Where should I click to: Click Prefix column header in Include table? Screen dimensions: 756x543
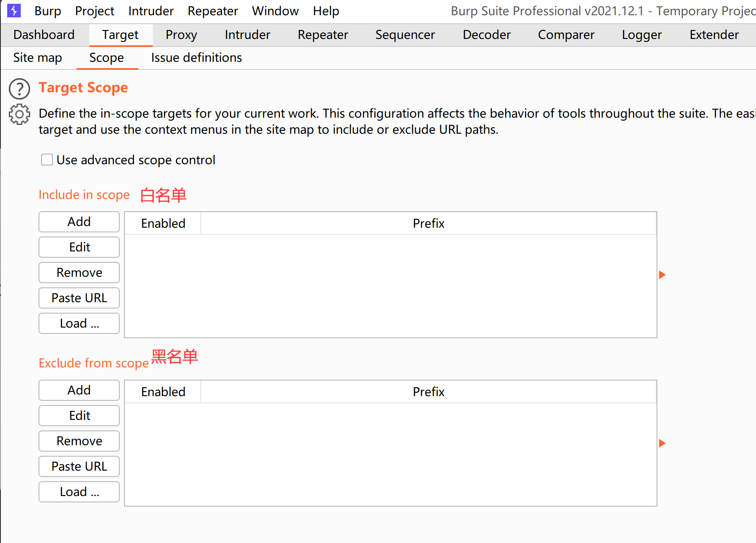428,223
